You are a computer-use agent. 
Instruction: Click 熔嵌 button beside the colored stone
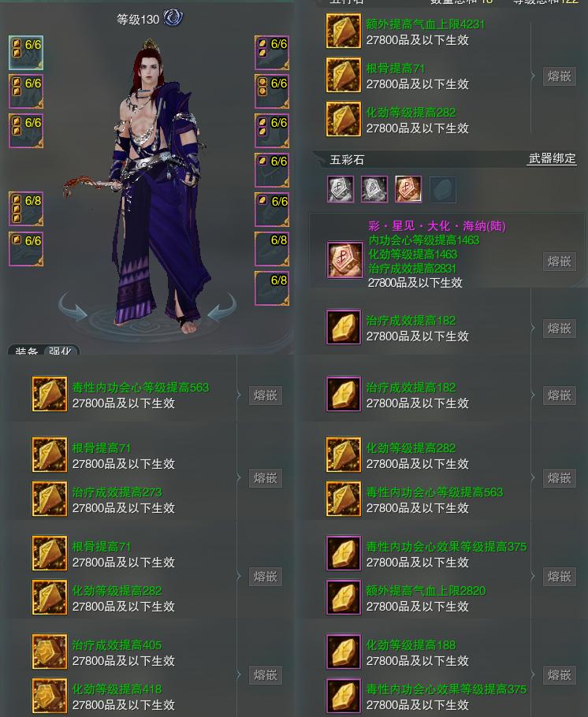559,261
